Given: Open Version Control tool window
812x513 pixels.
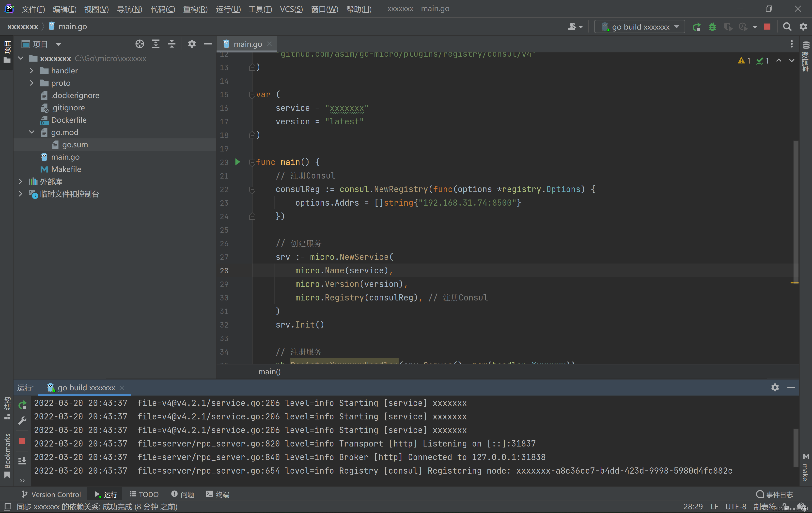Looking at the screenshot, I should pyautogui.click(x=51, y=494).
